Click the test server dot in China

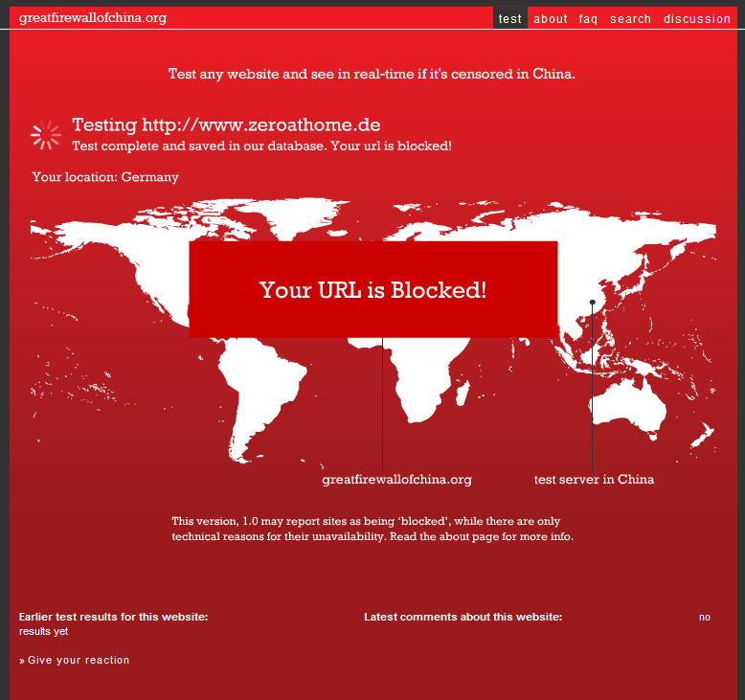[593, 303]
